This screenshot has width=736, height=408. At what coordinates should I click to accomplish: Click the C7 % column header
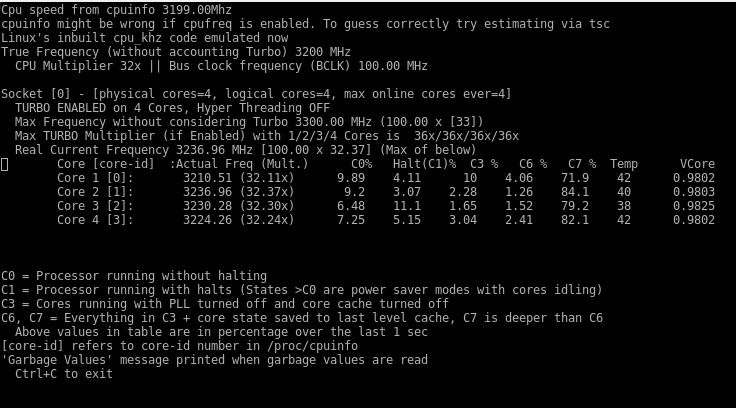click(x=582, y=164)
